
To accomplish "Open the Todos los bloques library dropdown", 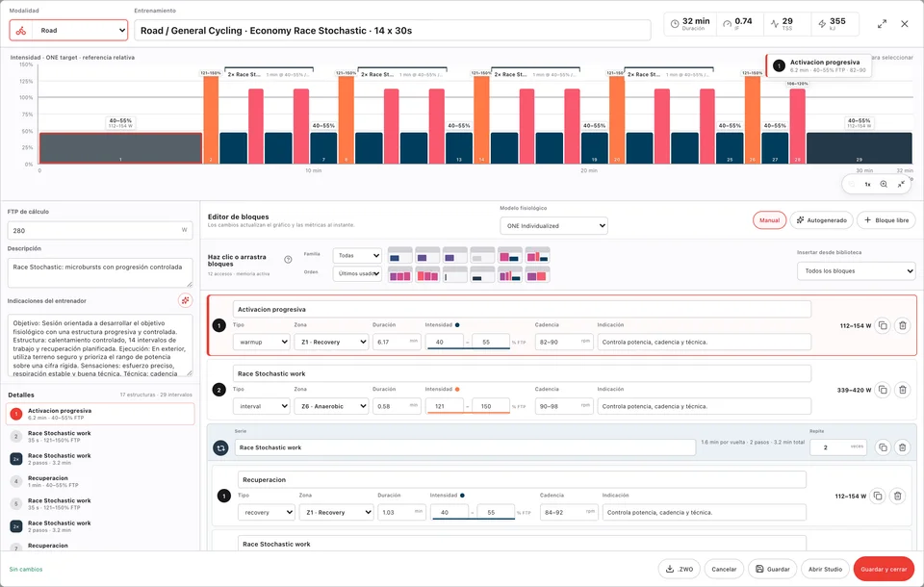I will (x=857, y=271).
